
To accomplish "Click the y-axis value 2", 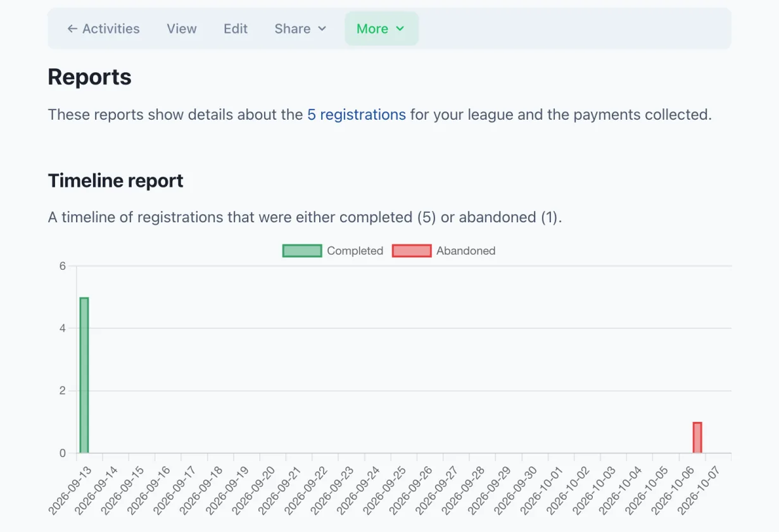I will pyautogui.click(x=63, y=391).
